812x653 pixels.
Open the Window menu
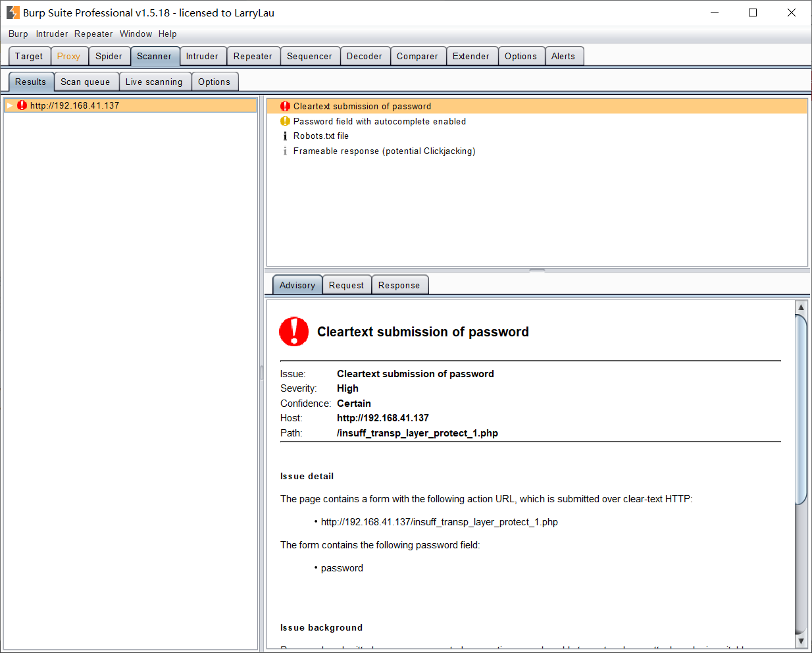click(136, 34)
